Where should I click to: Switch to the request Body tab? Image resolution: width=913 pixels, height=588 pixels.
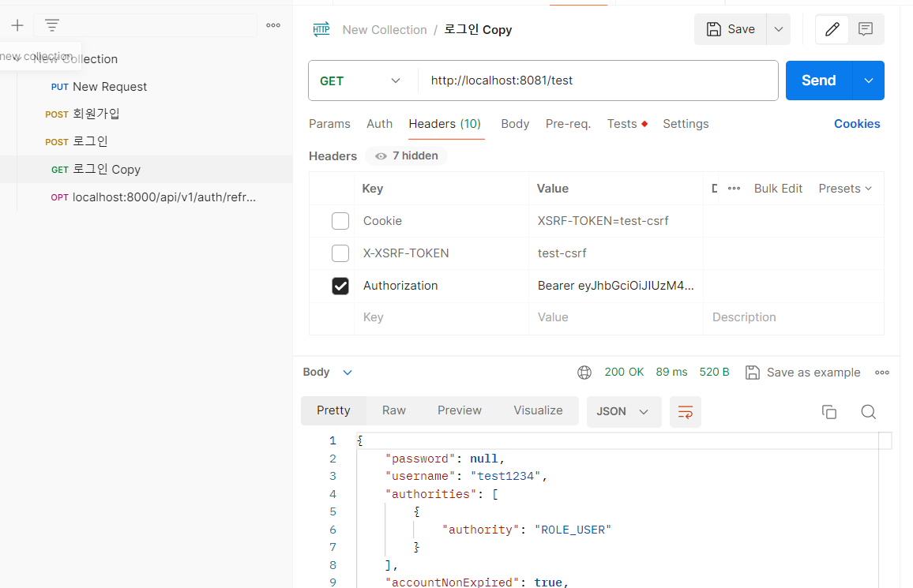click(515, 124)
